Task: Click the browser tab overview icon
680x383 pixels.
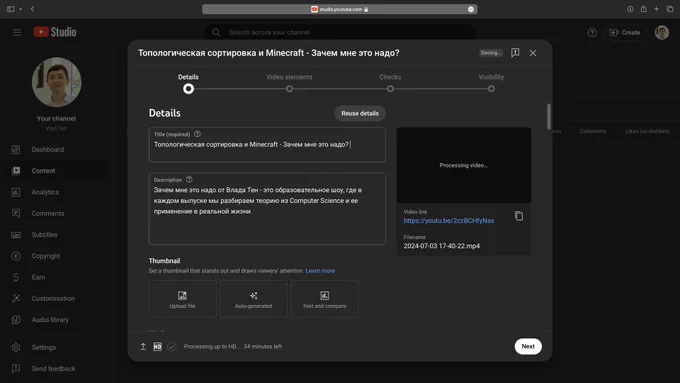Action: click(x=670, y=9)
